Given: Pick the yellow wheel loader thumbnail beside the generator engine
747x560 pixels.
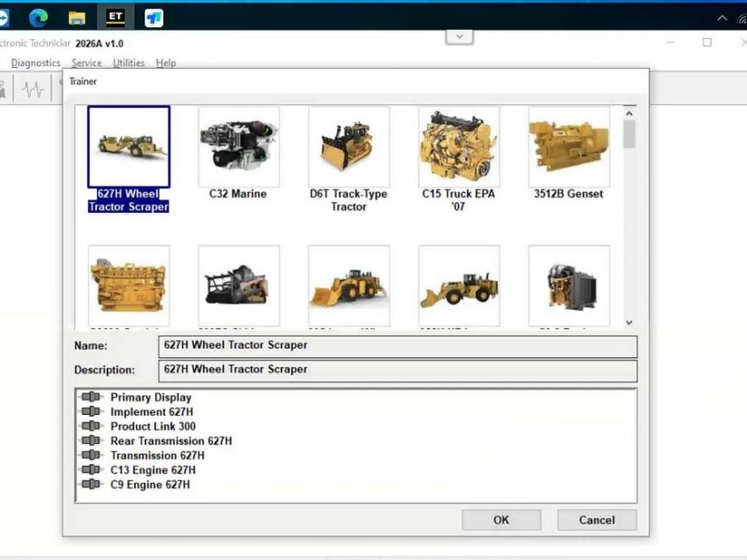Looking at the screenshot, I should [458, 286].
